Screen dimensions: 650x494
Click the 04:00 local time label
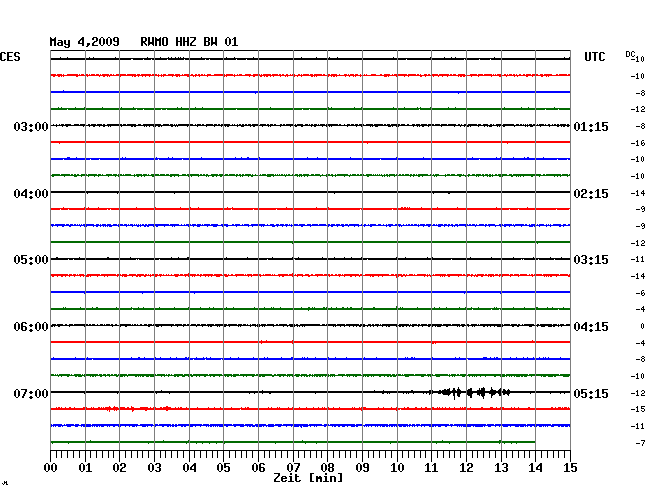[x=31, y=194]
